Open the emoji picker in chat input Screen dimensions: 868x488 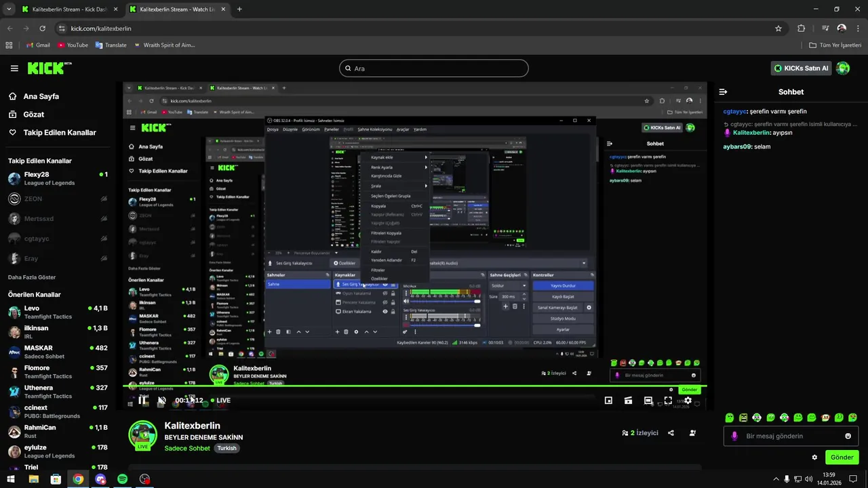[x=848, y=436]
